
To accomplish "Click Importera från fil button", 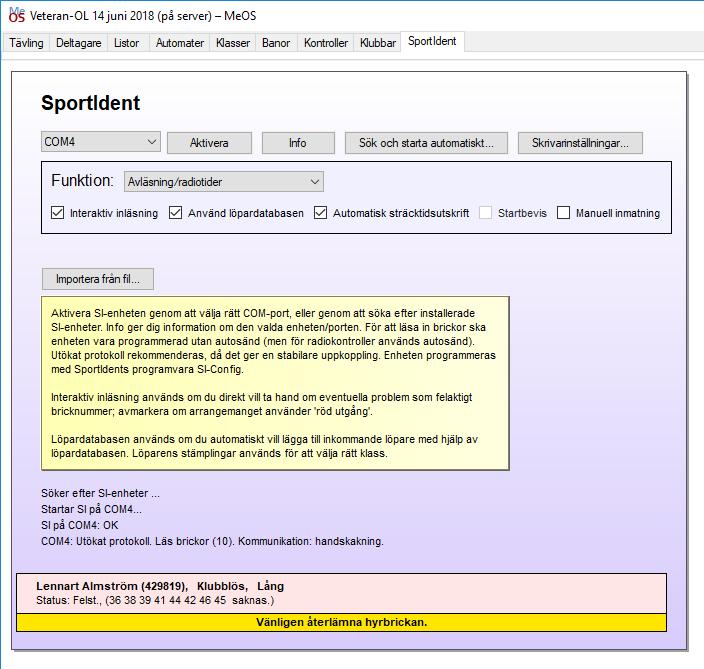I will [x=98, y=279].
